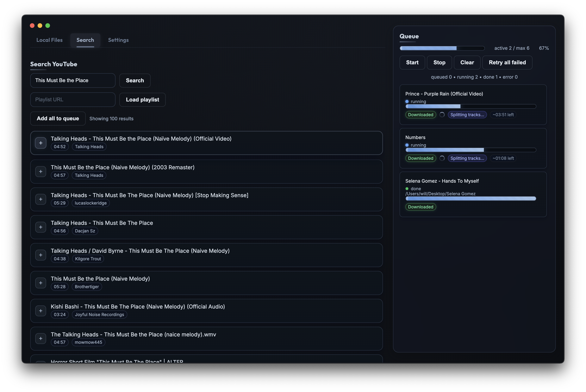Click the Playlist URL input field

click(x=72, y=100)
